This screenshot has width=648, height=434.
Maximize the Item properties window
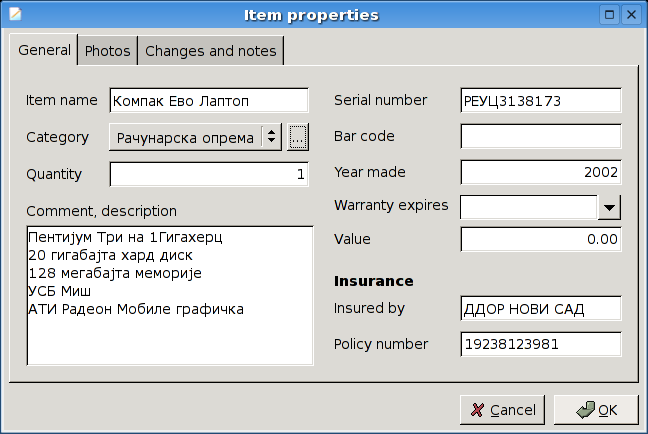pos(608,15)
